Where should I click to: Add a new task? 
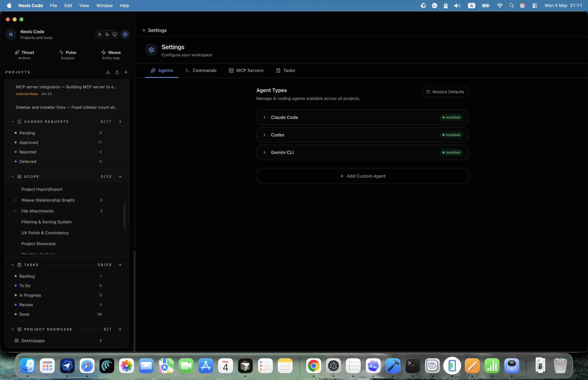click(120, 265)
